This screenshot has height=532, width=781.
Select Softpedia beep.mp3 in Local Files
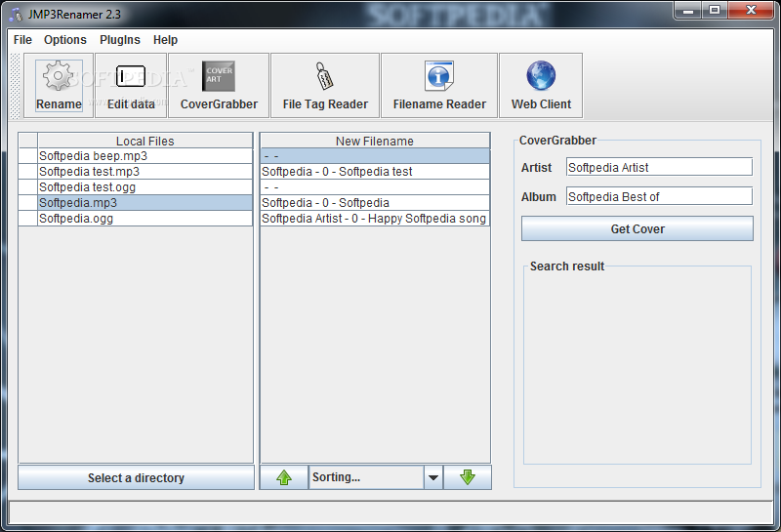pos(144,156)
